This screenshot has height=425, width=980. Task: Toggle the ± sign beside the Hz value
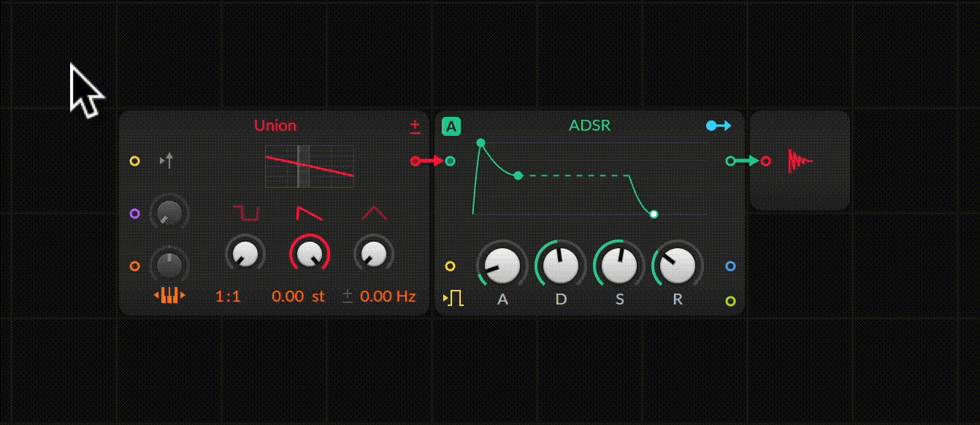(348, 296)
